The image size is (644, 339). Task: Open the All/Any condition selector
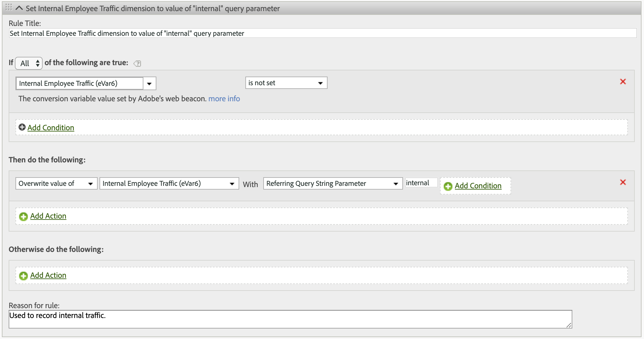click(29, 63)
